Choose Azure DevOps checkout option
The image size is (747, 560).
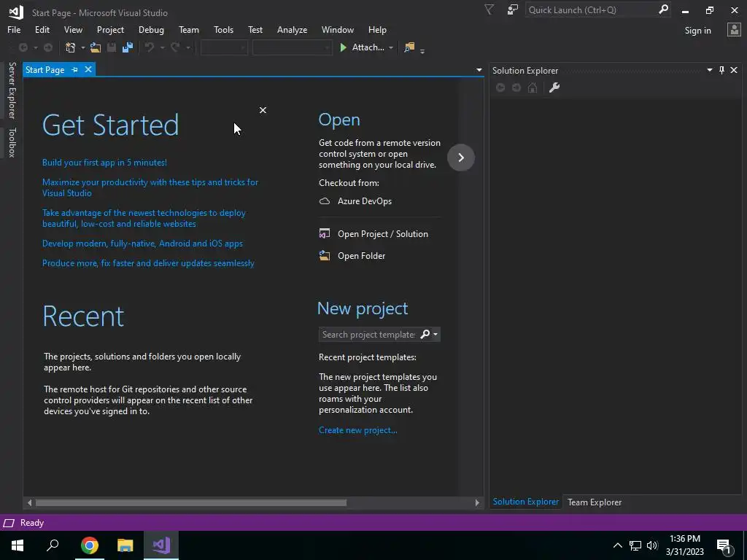pos(355,201)
